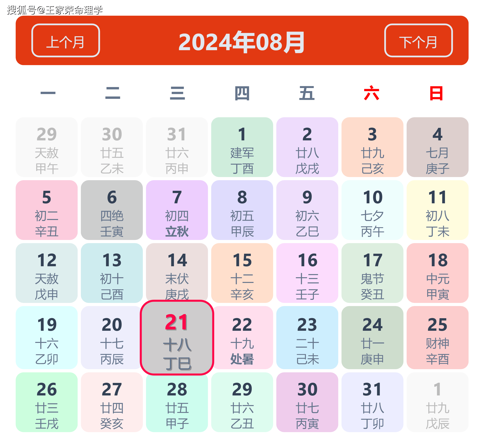Select August 5 初二 辛丑 cell
This screenshot has width=485, height=448.
click(x=47, y=210)
